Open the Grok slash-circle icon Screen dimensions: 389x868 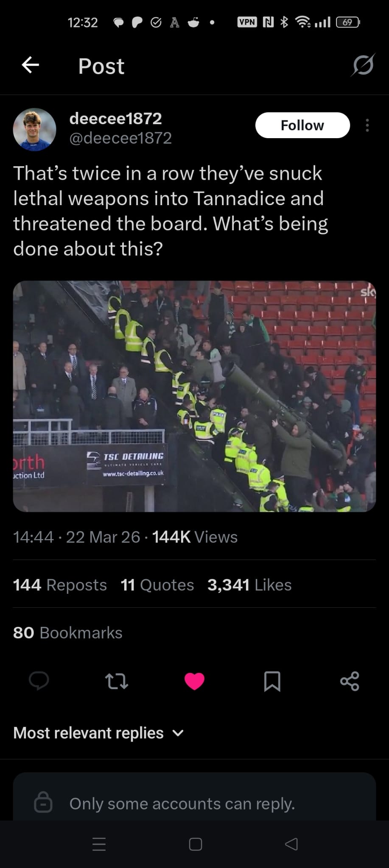(x=363, y=65)
